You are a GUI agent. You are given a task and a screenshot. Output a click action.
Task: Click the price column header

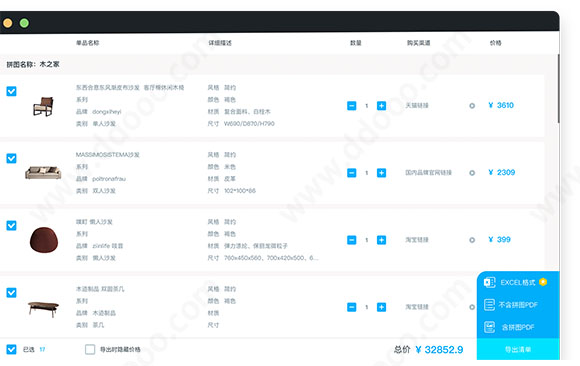[496, 43]
